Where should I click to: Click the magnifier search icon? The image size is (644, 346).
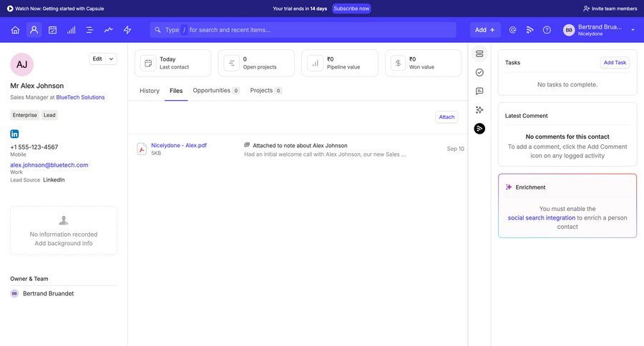pos(157,30)
